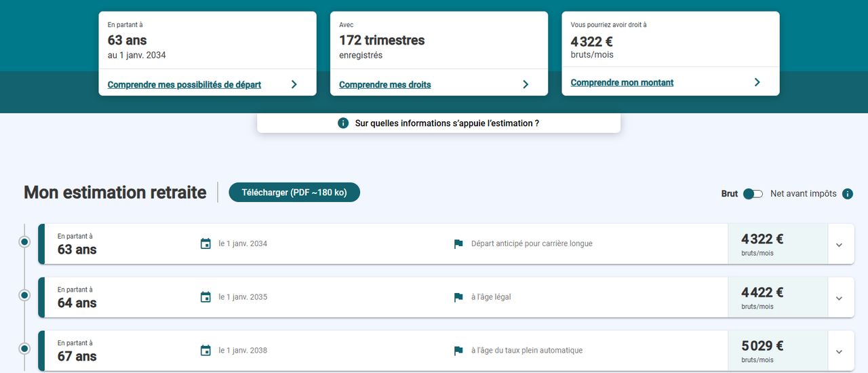Screen dimensions: 868x373
Task: Expand the 64 ans row details
Action: [839, 298]
